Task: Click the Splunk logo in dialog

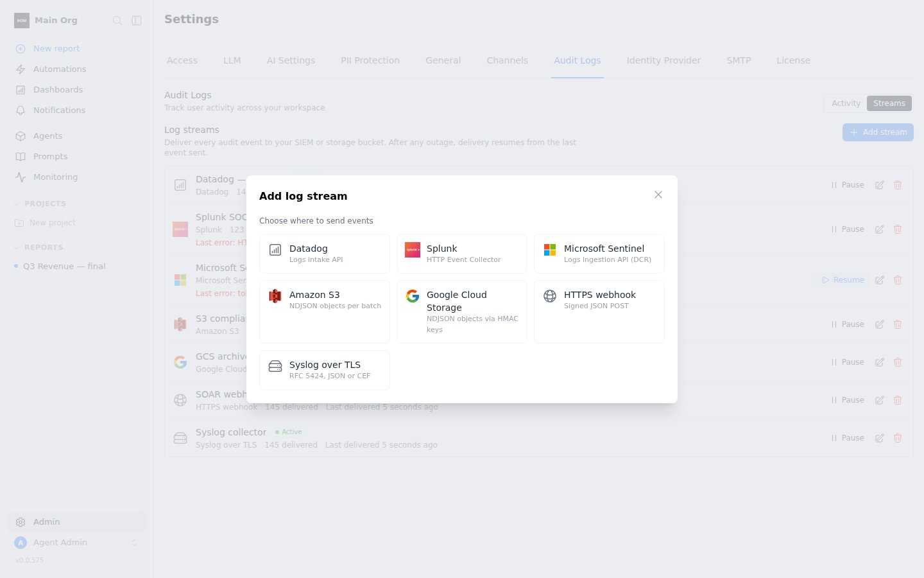Action: point(413,250)
